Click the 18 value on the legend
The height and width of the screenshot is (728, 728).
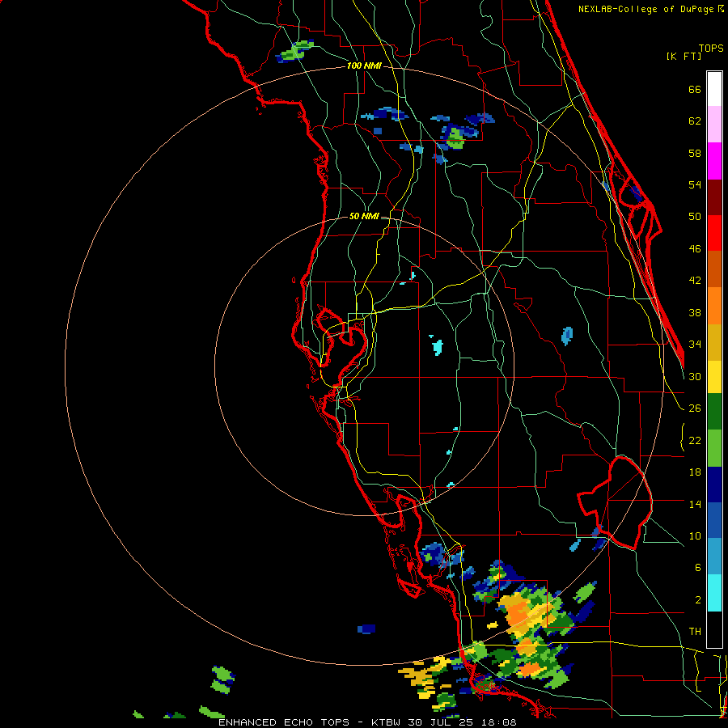click(x=695, y=472)
